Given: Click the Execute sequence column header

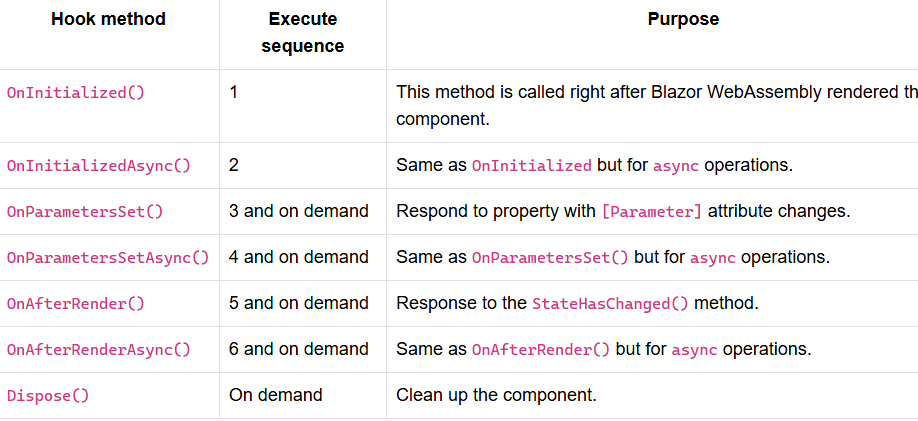Looking at the screenshot, I should (303, 32).
